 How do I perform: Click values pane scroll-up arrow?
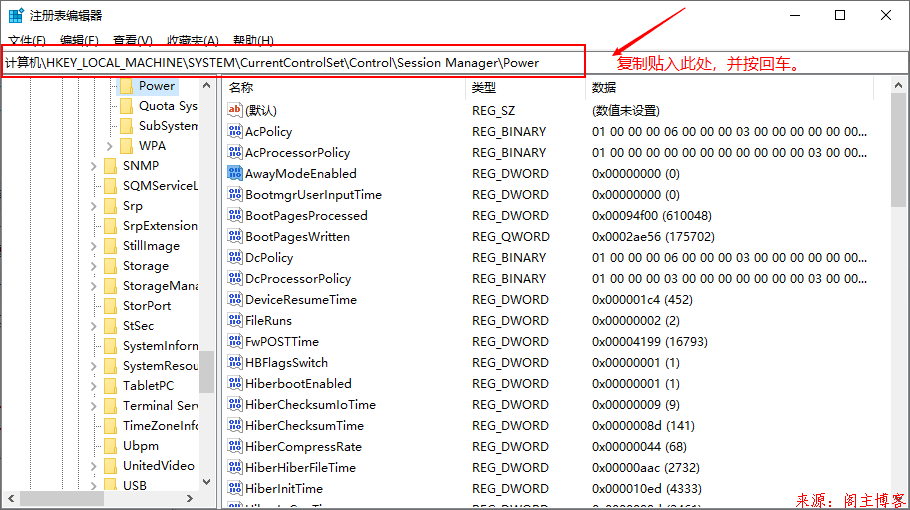pyautogui.click(x=898, y=85)
